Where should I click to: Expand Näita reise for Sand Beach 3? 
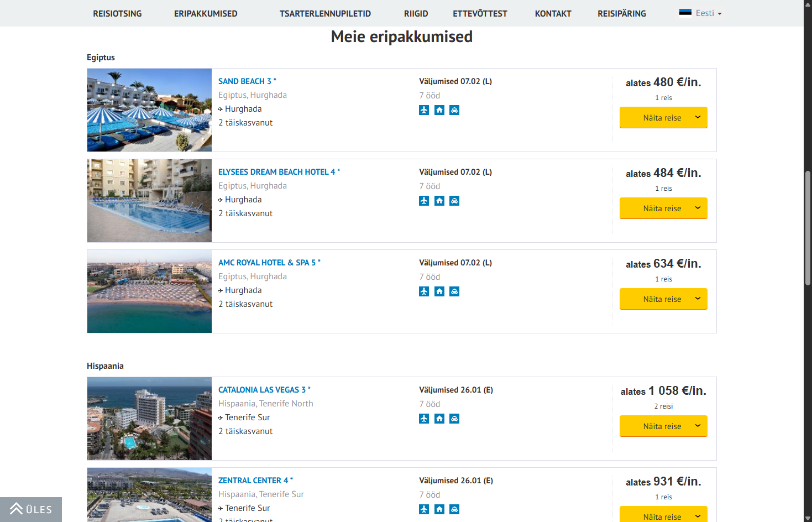[x=663, y=118]
